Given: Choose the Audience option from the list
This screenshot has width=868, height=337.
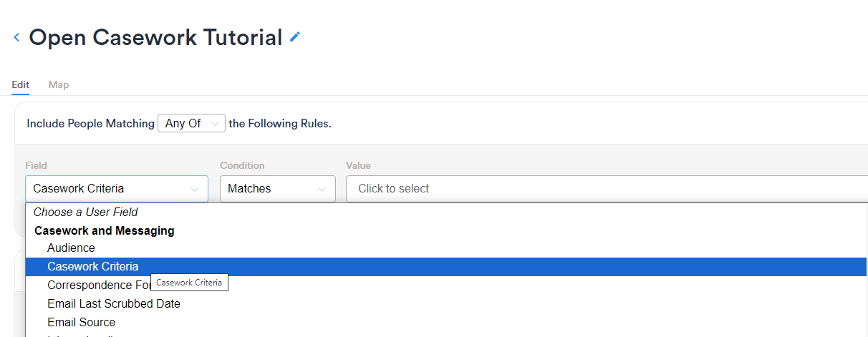Looking at the screenshot, I should click(71, 248).
